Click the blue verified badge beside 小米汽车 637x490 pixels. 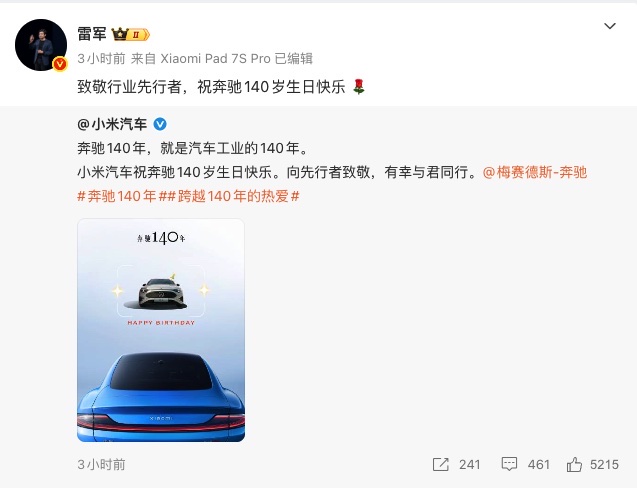[x=160, y=124]
